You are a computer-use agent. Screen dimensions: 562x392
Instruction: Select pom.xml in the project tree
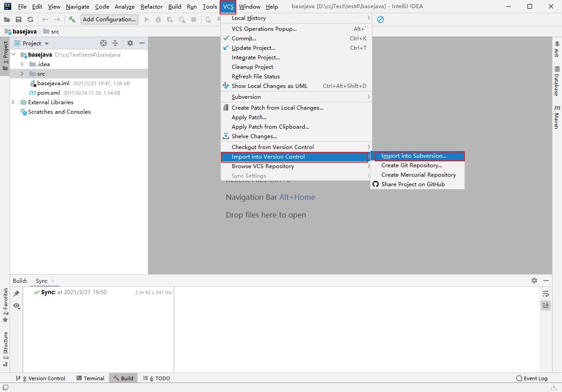pos(48,93)
